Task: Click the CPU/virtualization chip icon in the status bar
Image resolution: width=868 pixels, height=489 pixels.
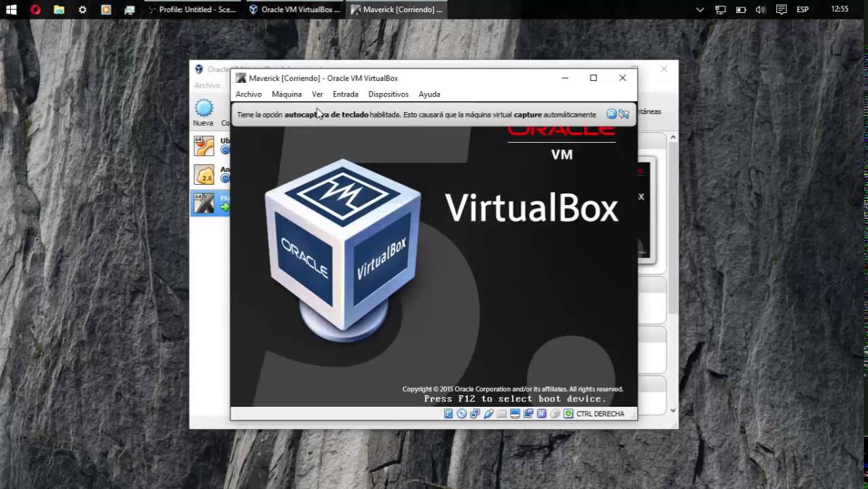Action: [541, 414]
